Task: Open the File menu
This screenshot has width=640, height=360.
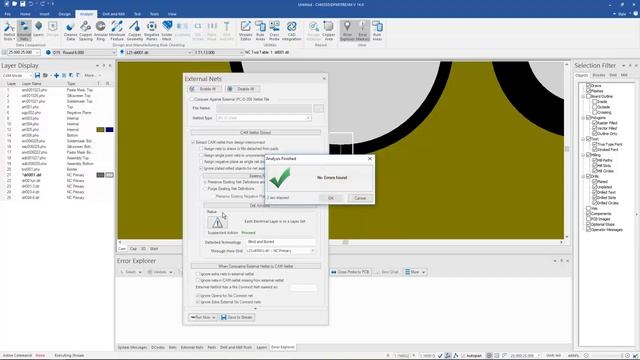Action: pyautogui.click(x=8, y=14)
